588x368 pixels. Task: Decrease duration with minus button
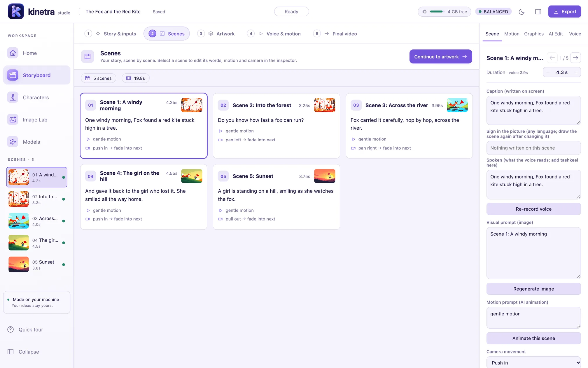point(548,72)
